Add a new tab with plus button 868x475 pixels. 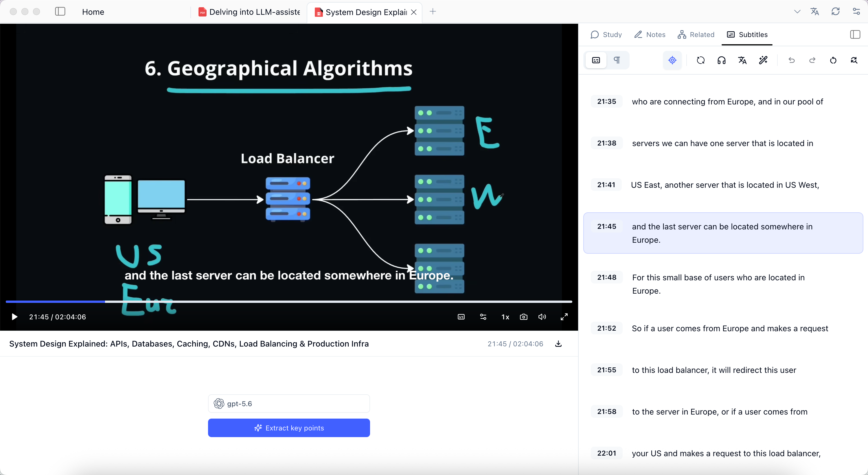(x=433, y=12)
